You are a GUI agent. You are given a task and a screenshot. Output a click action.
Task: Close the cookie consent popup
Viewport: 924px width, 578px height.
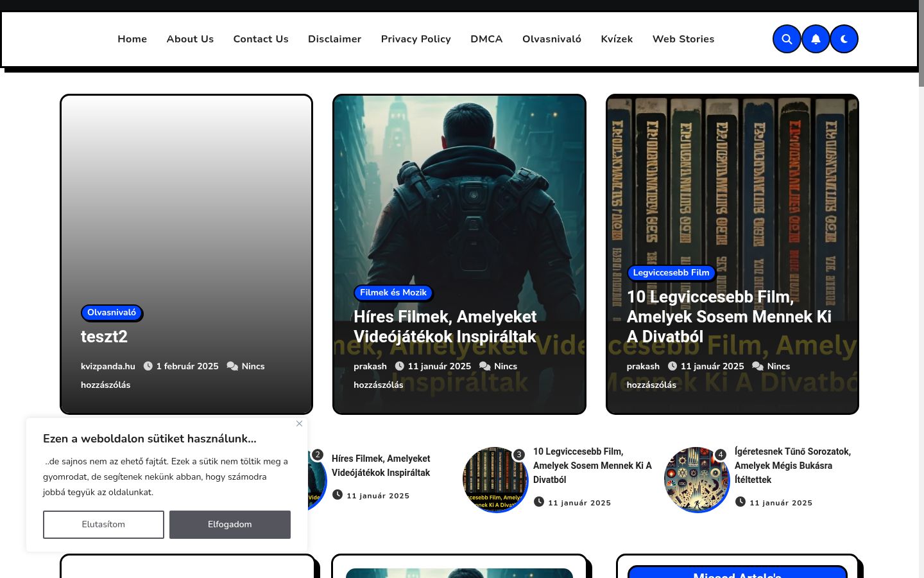pos(299,423)
